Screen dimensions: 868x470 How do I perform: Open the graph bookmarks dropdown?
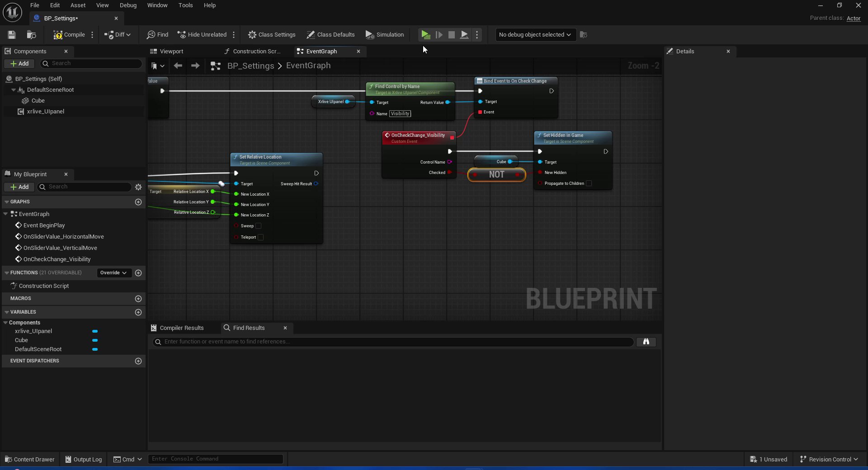(157, 66)
